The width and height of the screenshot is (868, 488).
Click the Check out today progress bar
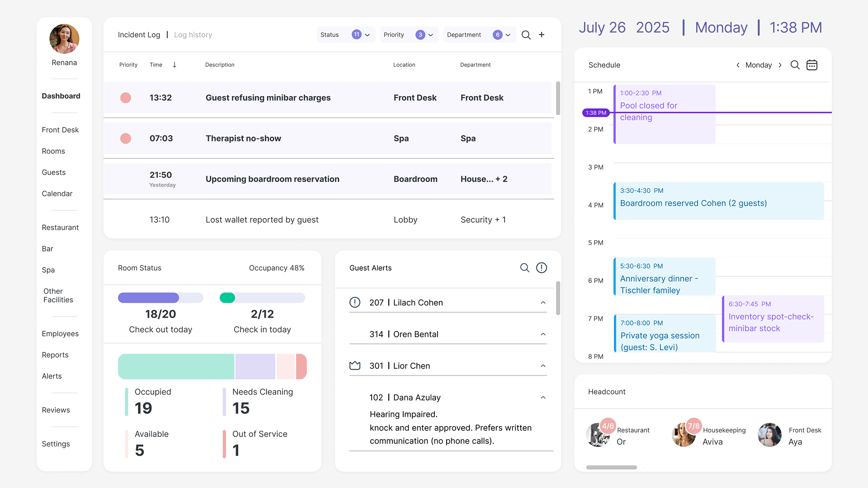(x=160, y=298)
